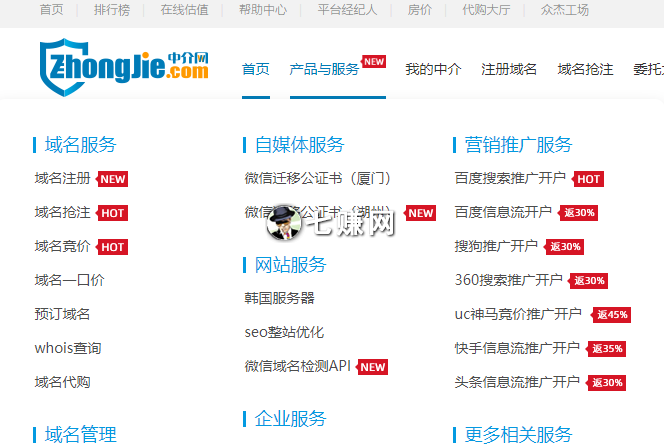The height and width of the screenshot is (446, 664).
Task: Open 韩国服务器 link
Action: pyautogui.click(x=279, y=298)
